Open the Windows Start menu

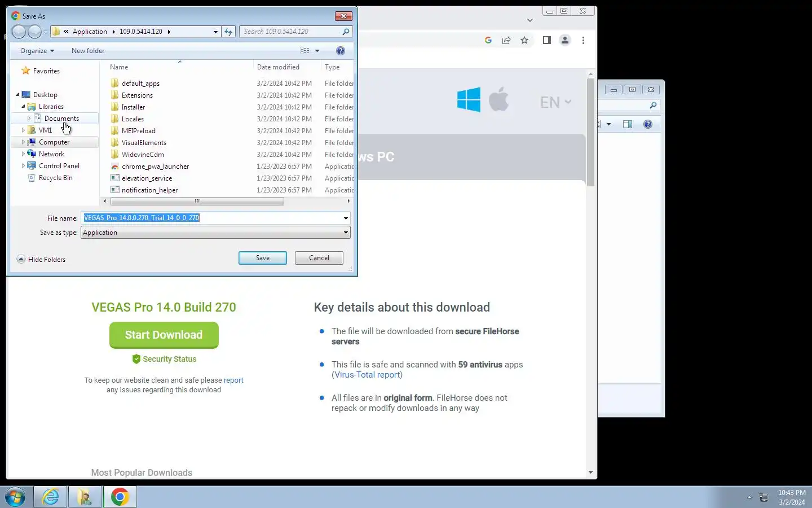pos(15,497)
